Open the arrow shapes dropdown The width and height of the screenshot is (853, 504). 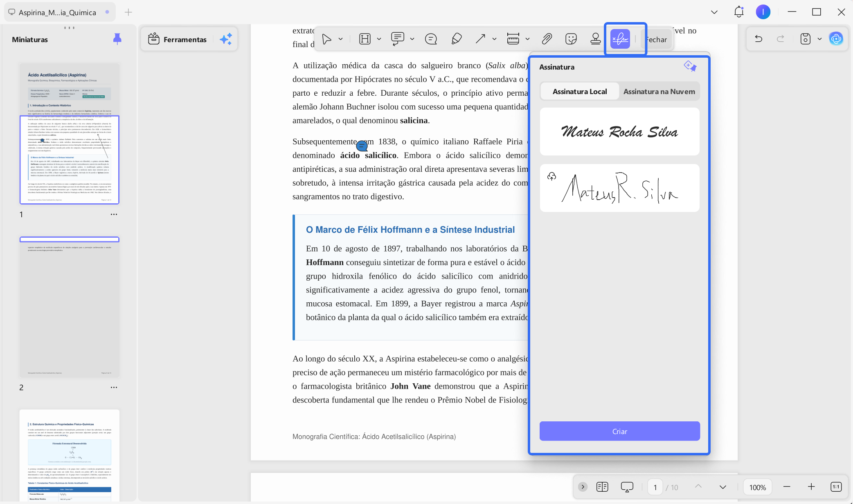(x=494, y=39)
